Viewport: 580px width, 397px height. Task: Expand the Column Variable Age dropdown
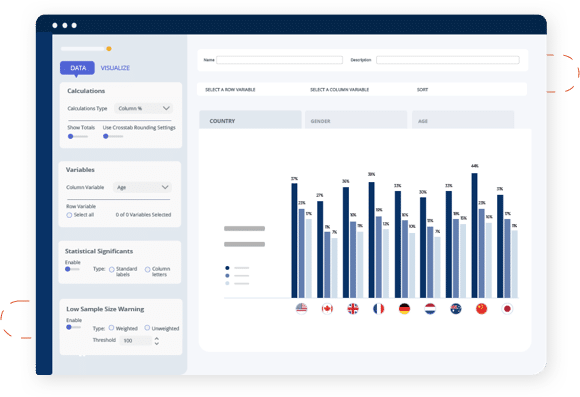[142, 187]
